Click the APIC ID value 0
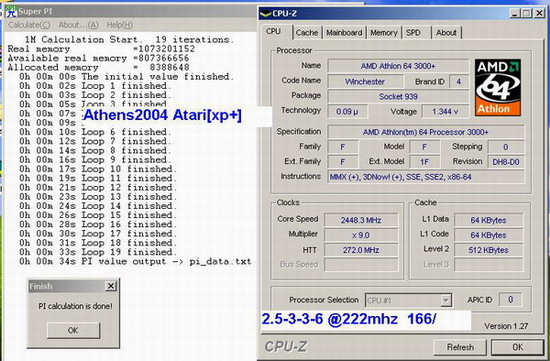This screenshot has height=361, width=550. [511, 300]
